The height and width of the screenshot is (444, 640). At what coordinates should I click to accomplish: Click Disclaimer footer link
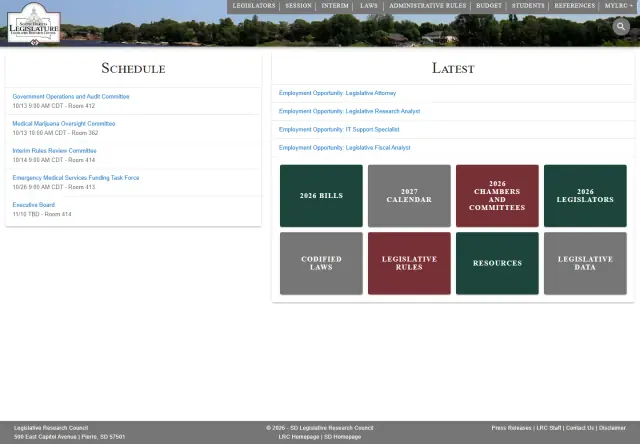[x=612, y=428]
